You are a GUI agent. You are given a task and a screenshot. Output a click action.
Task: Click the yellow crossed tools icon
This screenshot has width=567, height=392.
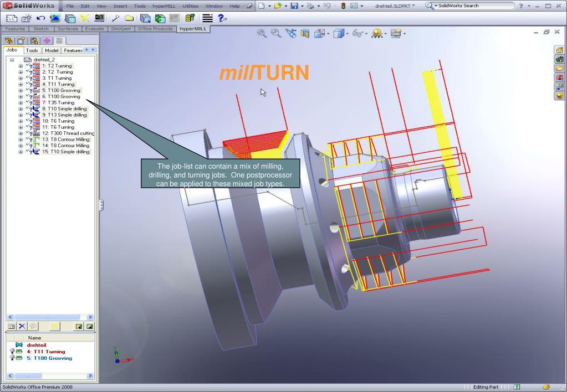(x=85, y=18)
